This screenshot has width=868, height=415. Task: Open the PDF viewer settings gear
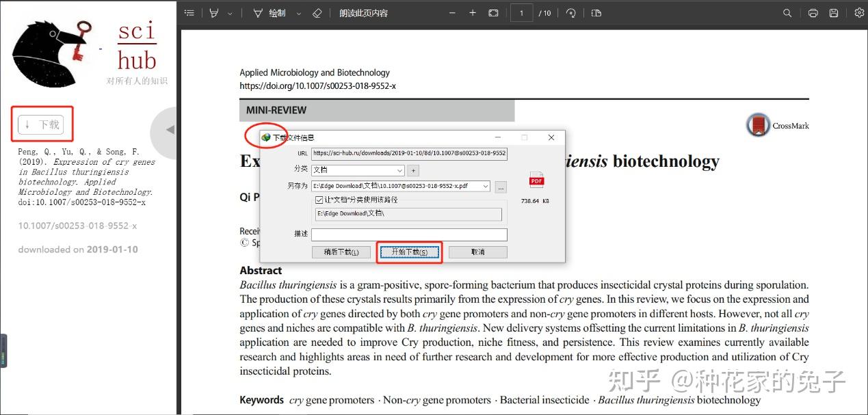click(x=860, y=12)
